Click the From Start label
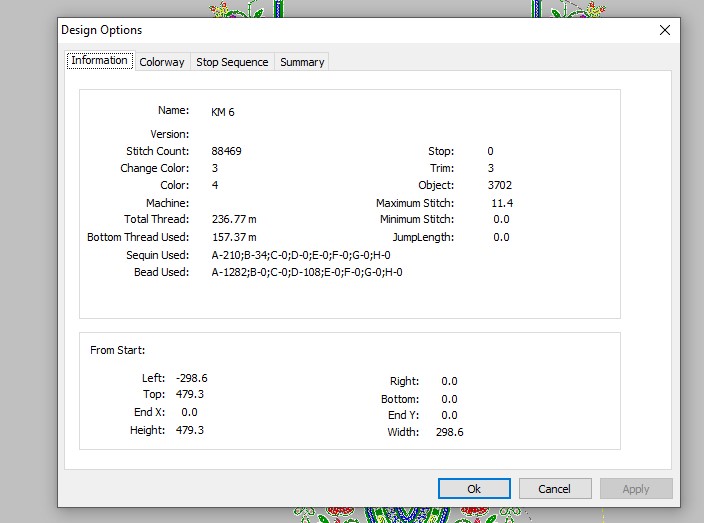This screenshot has width=704, height=523. pos(118,350)
